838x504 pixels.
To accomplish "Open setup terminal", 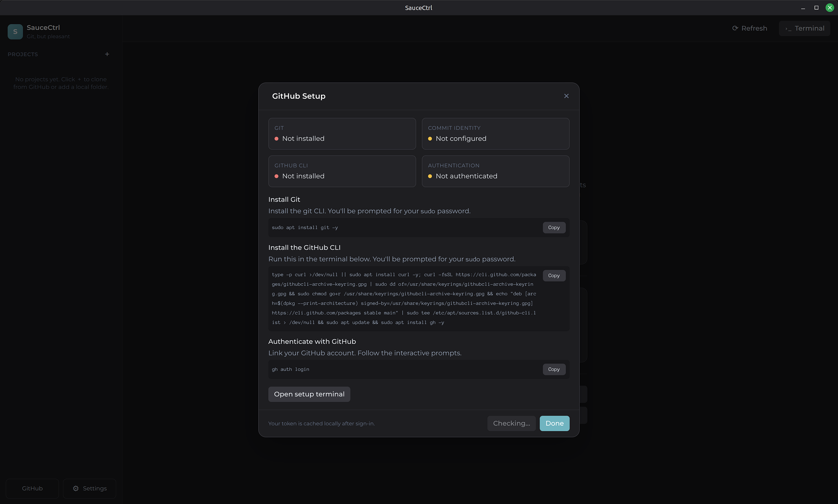I will 309,394.
